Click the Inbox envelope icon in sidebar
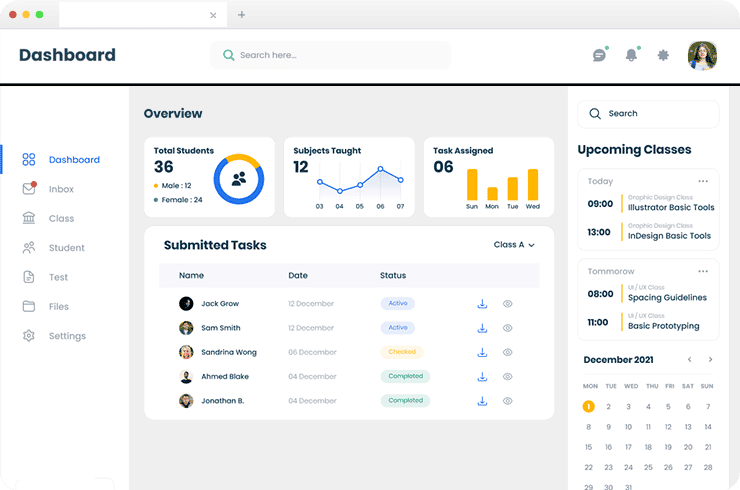The image size is (740, 490). (29, 189)
